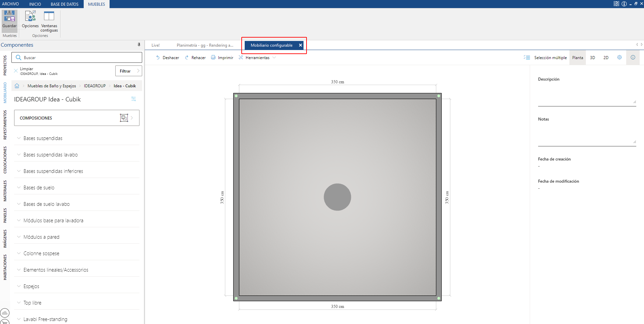Switch to 3D view

(x=593, y=58)
